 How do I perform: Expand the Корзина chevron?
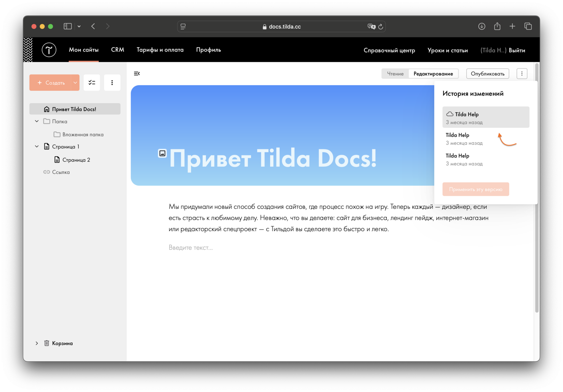click(37, 343)
